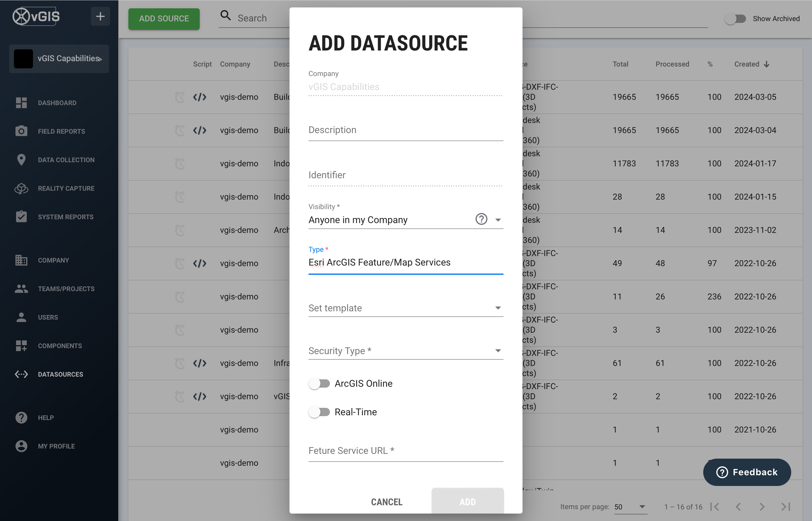Click the Help question mark icon
Image resolution: width=812 pixels, height=521 pixels.
(x=21, y=417)
